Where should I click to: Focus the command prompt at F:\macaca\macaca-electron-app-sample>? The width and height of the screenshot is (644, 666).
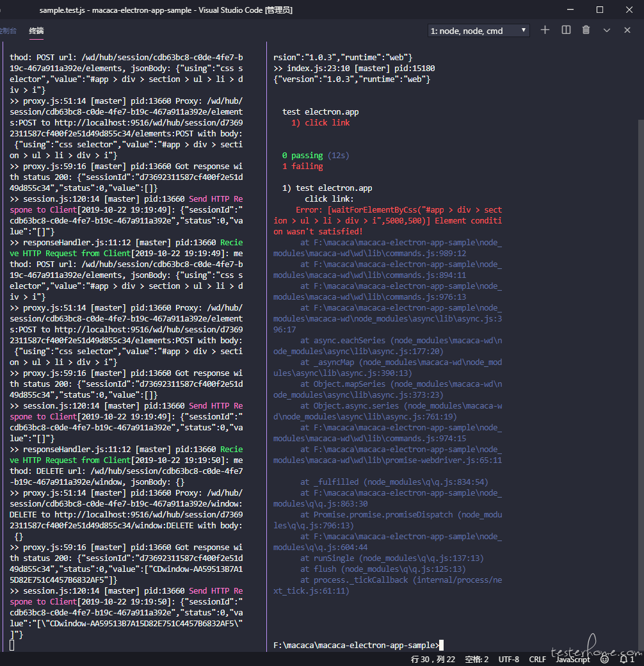pyautogui.click(x=358, y=646)
